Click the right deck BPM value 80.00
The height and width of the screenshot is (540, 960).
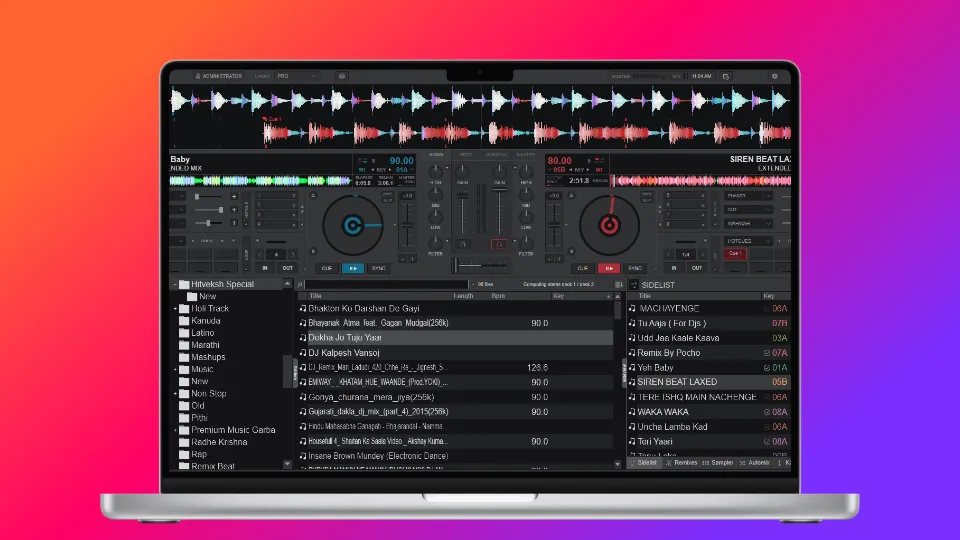(x=559, y=160)
